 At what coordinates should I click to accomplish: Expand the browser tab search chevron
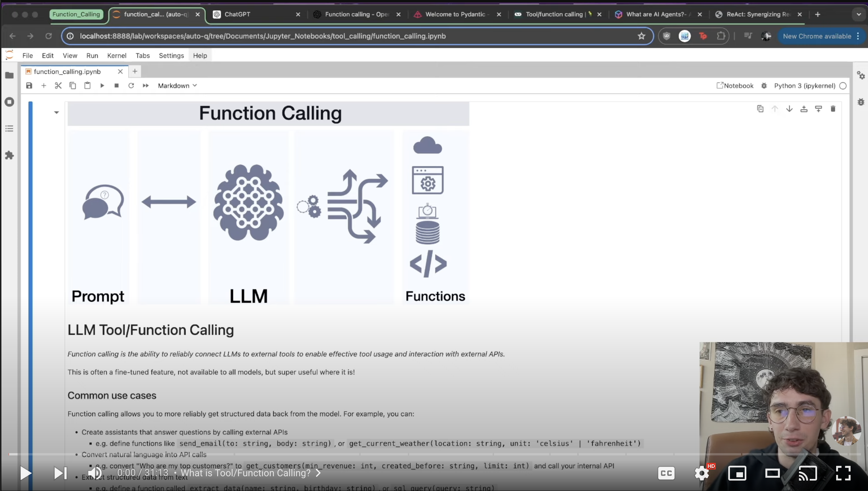click(858, 14)
